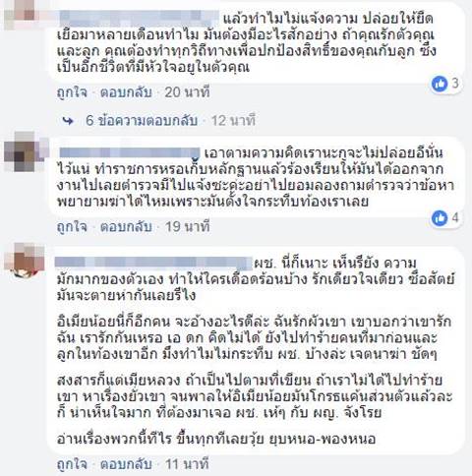Open the third commenter's pixelated profile picture

(x=25, y=260)
